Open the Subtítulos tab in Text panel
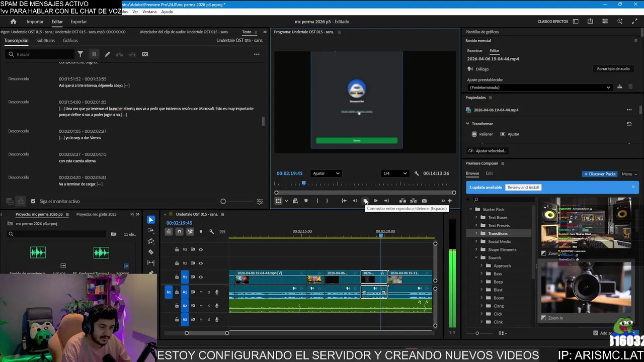644x362 pixels. pos(45,41)
